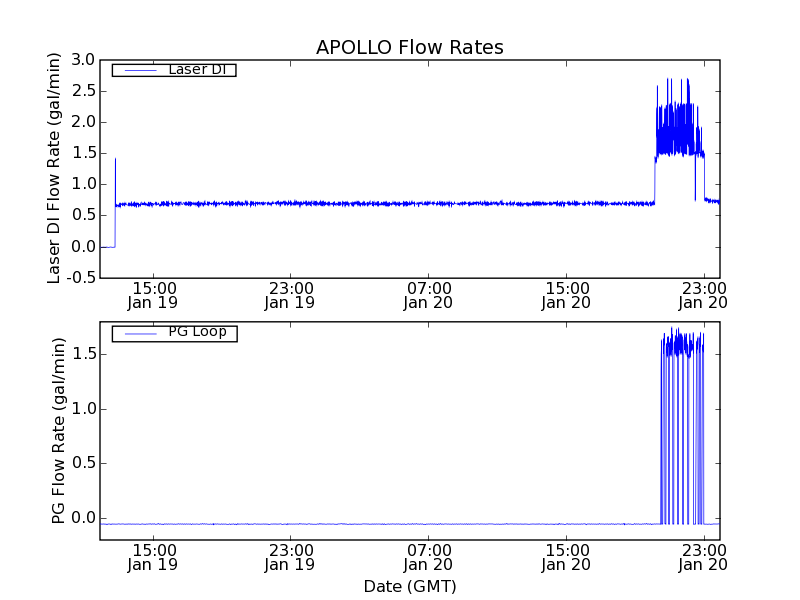
Task: Click the '3.0' tick on Laser DI axis
Action: [x=83, y=60]
